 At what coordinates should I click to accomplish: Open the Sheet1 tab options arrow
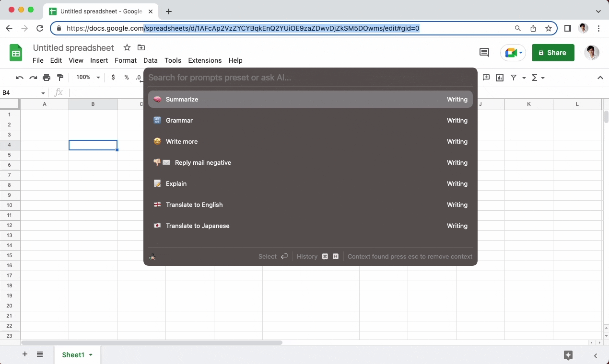[91, 355]
